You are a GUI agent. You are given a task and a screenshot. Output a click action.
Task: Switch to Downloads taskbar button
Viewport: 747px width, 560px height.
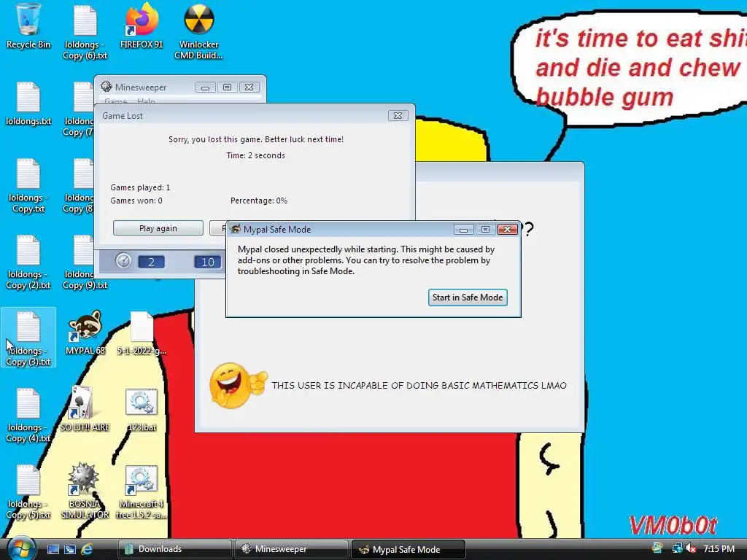click(174, 549)
